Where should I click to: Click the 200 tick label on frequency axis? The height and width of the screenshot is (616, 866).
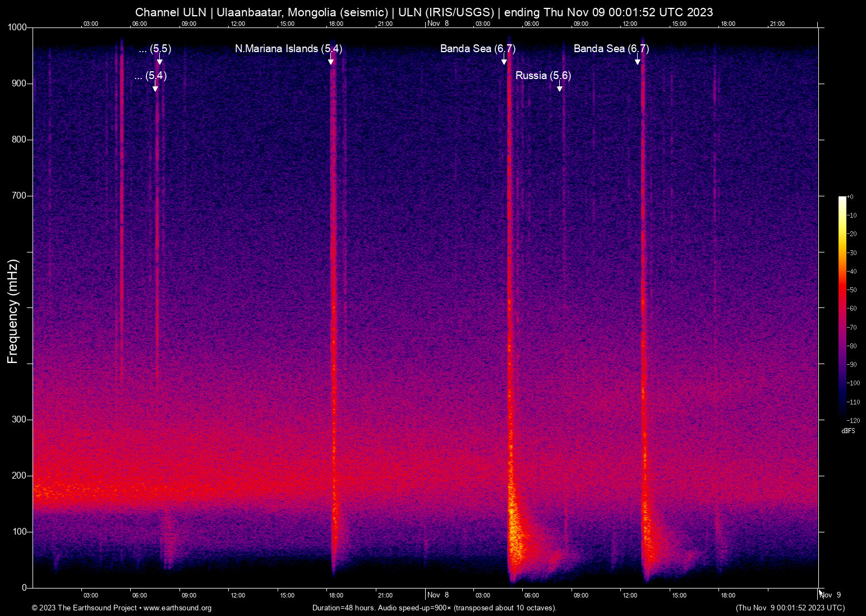tap(20, 476)
